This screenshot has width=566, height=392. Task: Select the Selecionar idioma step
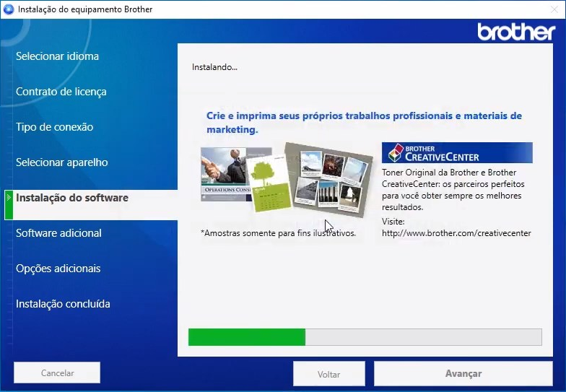click(57, 56)
